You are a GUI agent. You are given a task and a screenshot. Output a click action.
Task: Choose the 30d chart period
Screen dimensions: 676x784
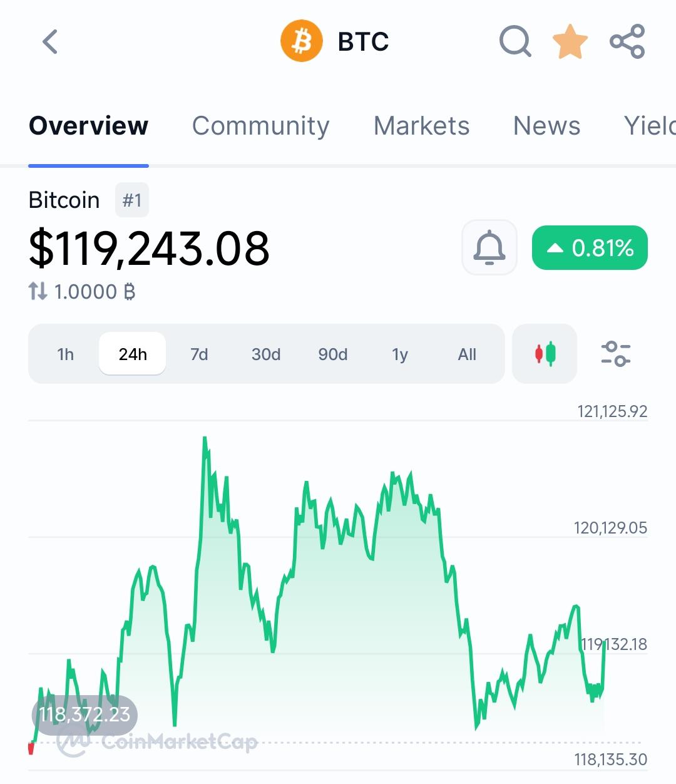266,354
